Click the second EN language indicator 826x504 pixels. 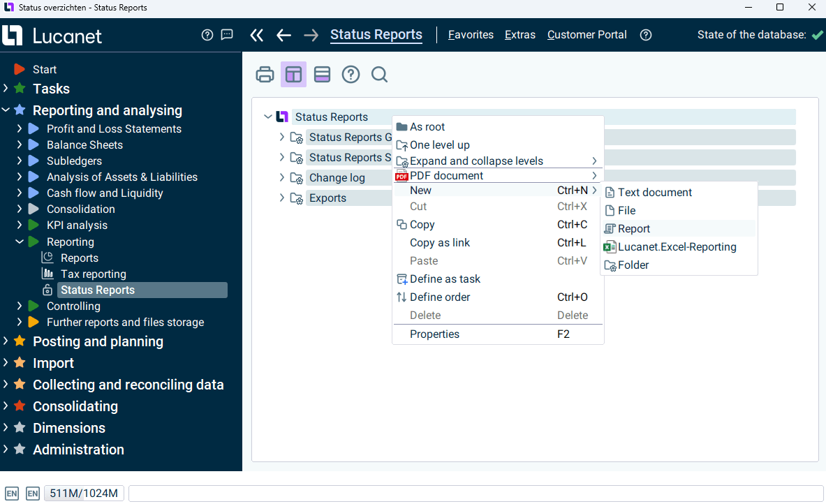(x=33, y=494)
